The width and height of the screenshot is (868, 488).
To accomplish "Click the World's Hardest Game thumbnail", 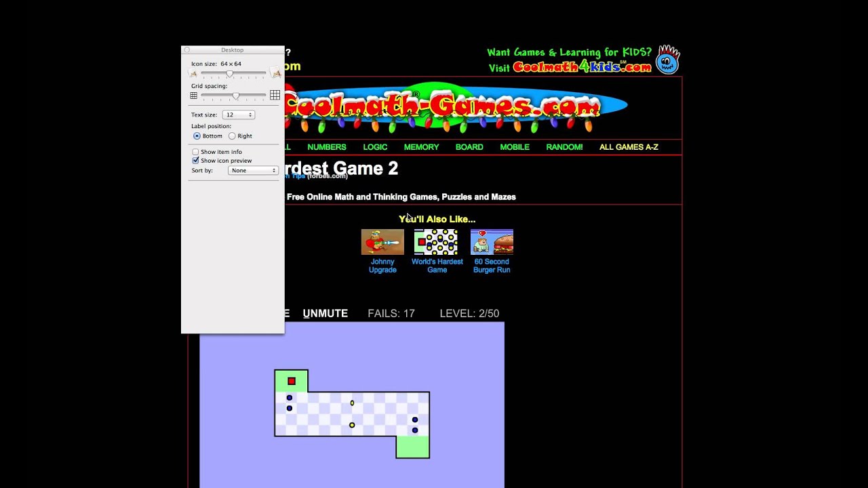I will [x=437, y=242].
